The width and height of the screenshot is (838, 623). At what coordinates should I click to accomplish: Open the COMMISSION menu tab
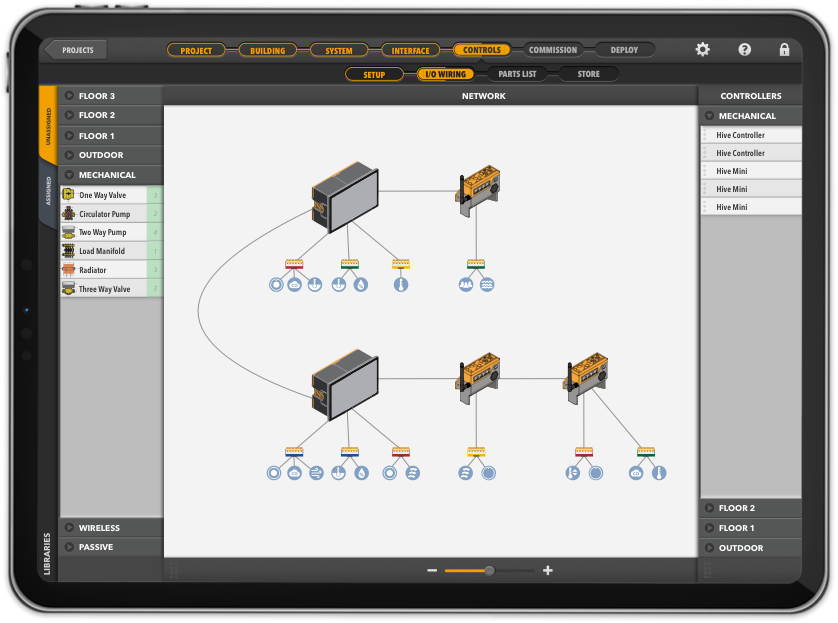coord(553,49)
